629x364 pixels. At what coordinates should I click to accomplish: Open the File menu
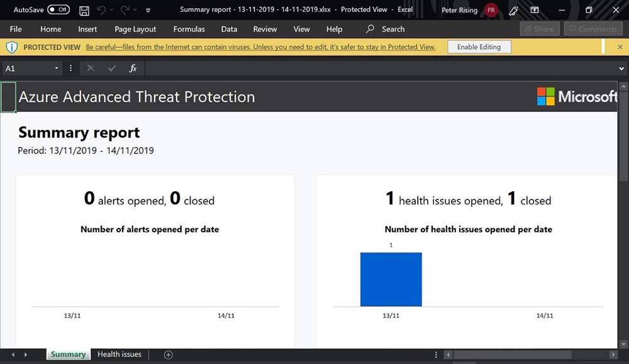click(16, 29)
